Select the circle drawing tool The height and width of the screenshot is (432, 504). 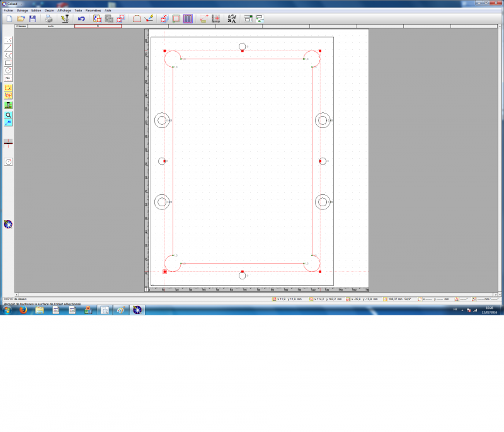tap(8, 70)
